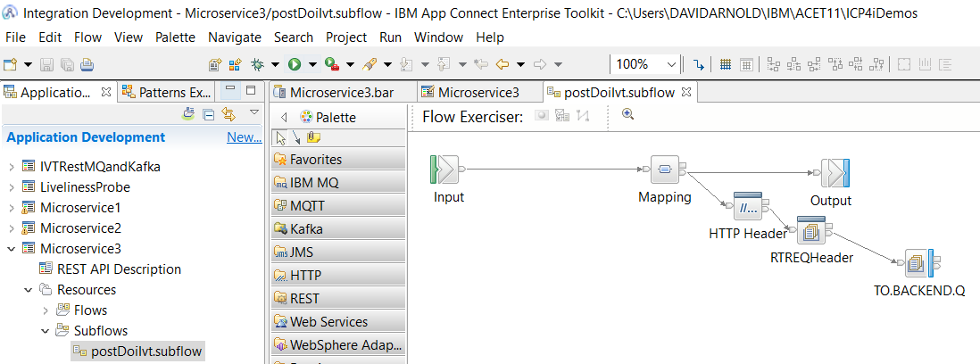
Task: Open the zoom level 100% combo box
Action: [x=645, y=63]
